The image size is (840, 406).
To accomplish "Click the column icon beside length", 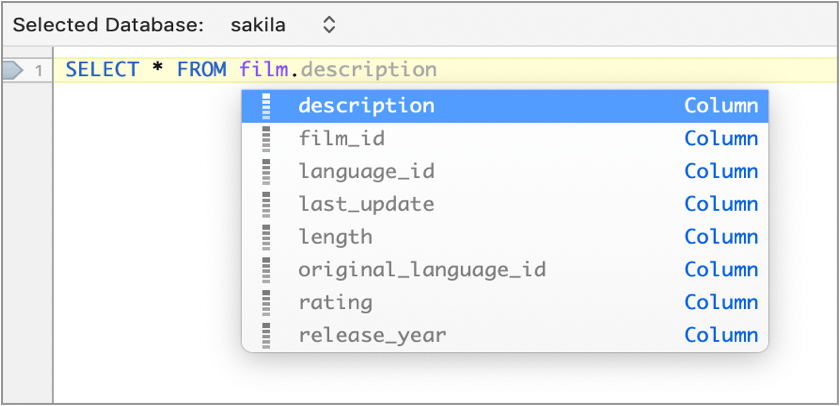I will click(266, 237).
